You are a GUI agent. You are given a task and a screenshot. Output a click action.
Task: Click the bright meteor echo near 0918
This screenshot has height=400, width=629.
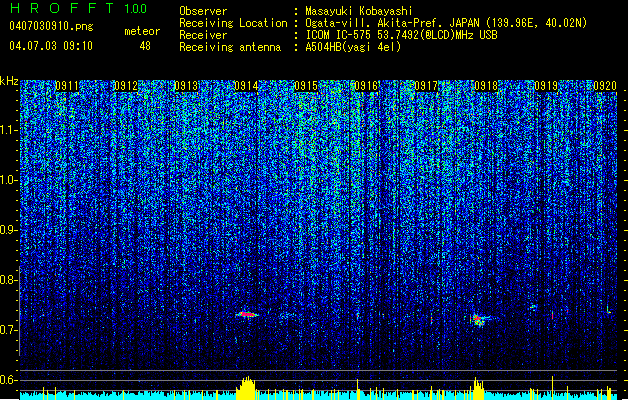(x=478, y=320)
